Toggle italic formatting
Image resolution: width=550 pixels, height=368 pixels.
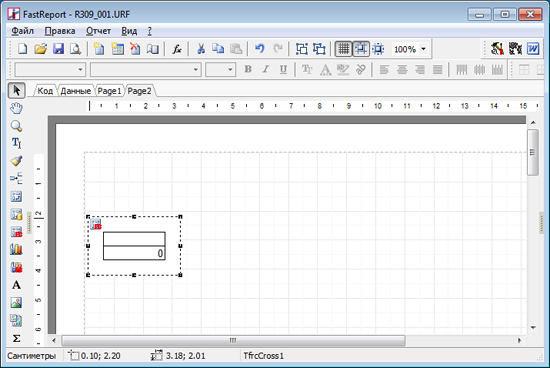[x=266, y=69]
